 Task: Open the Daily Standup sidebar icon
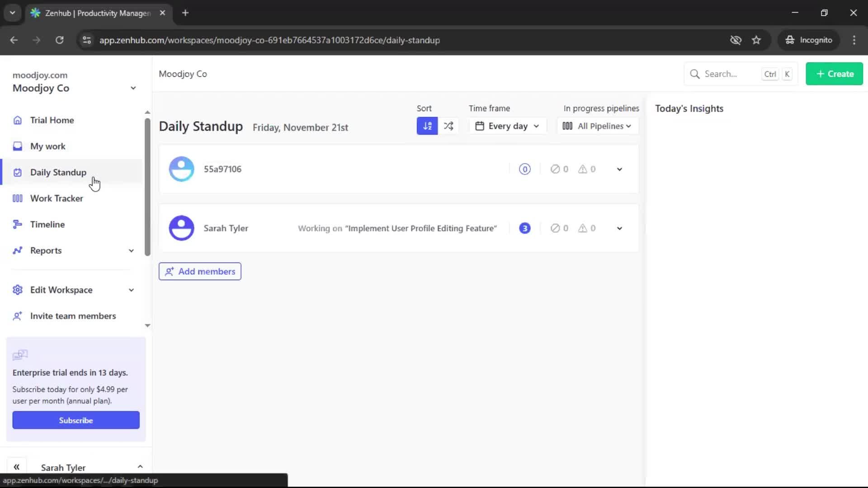(17, 172)
